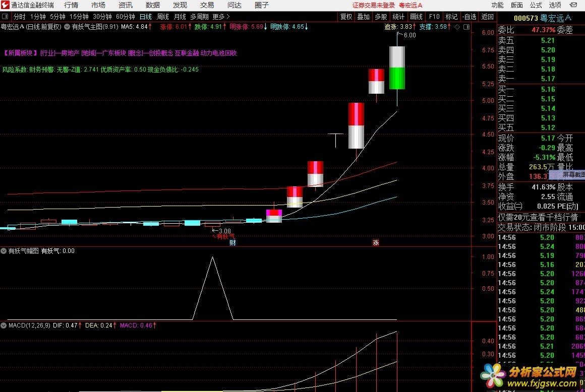The height and width of the screenshot is (392, 585).
Task: Click the 卖一 5.17 order row
Action: point(541,79)
